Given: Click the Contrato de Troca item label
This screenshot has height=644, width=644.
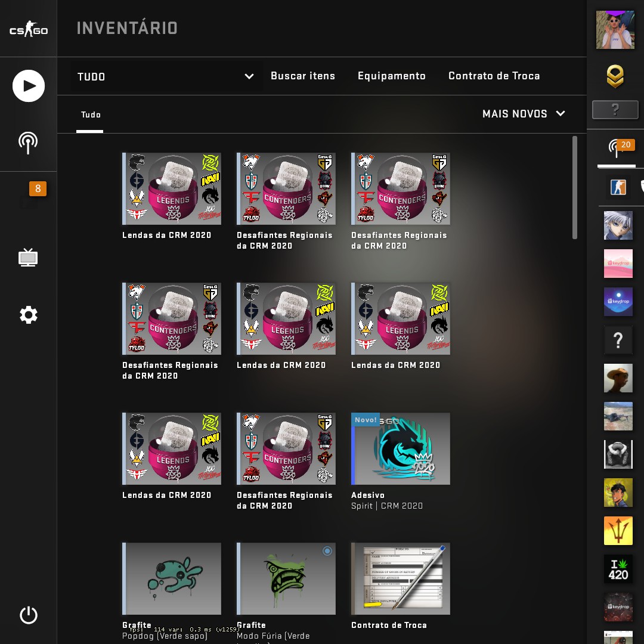Looking at the screenshot, I should click(389, 625).
